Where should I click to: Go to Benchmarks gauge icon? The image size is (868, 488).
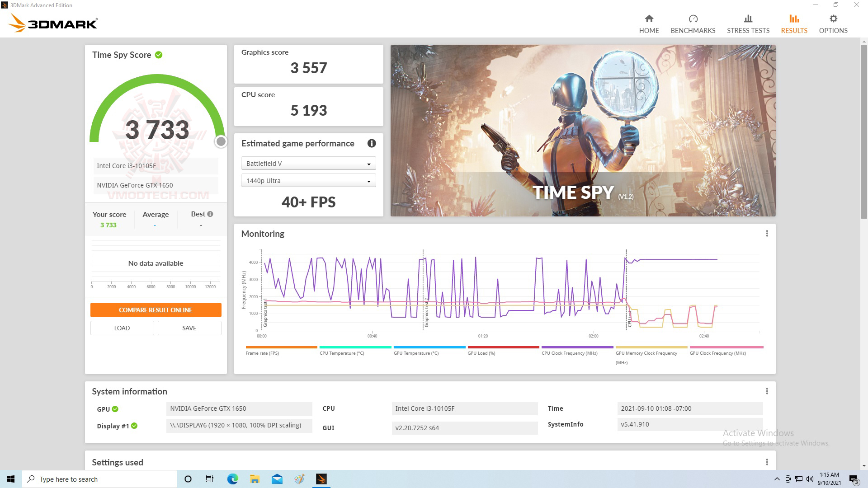click(x=693, y=19)
